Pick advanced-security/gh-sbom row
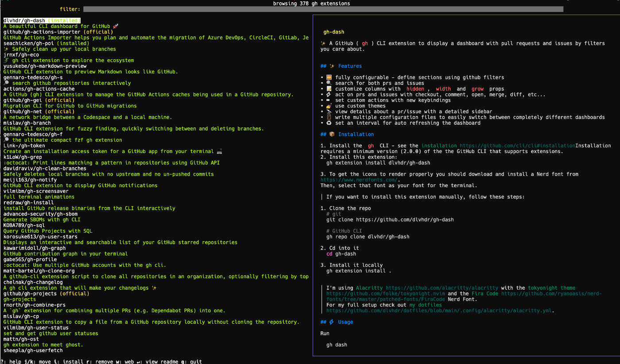 (40, 214)
